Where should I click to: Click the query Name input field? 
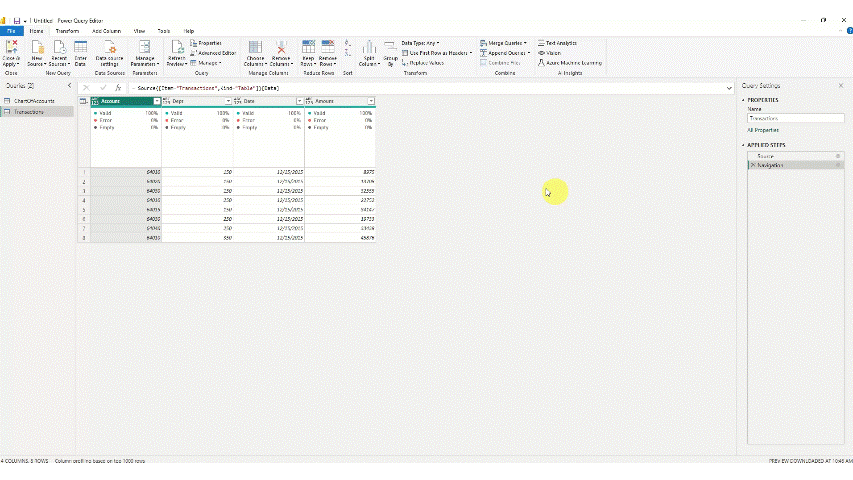coord(795,119)
